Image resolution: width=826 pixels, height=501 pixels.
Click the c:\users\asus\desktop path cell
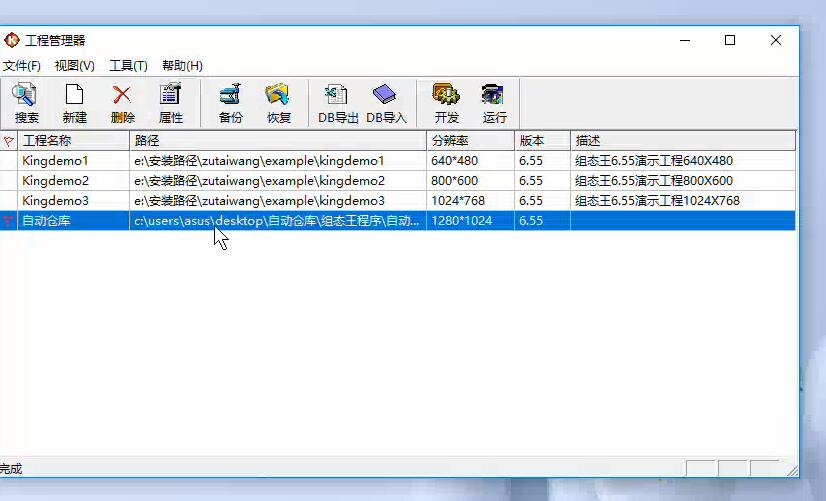click(277, 221)
